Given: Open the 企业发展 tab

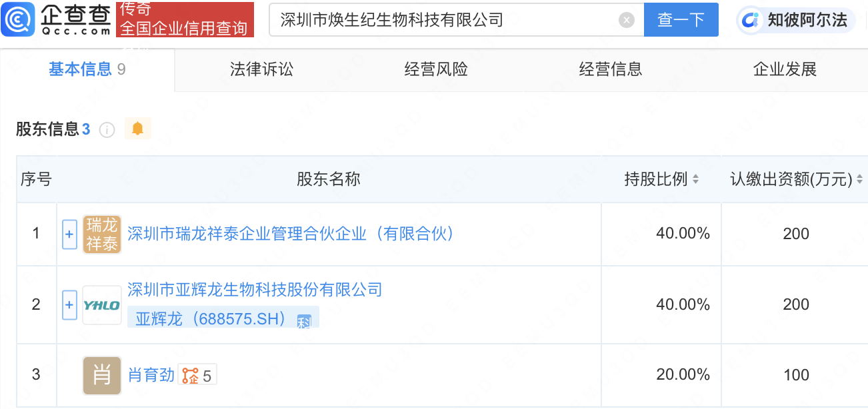Looking at the screenshot, I should click(785, 69).
